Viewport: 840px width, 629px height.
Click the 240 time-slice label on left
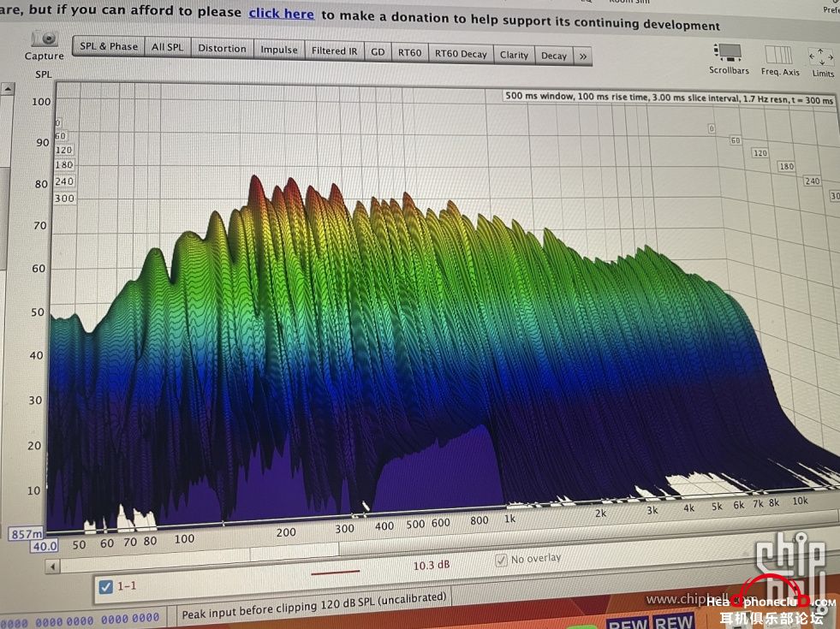point(63,181)
